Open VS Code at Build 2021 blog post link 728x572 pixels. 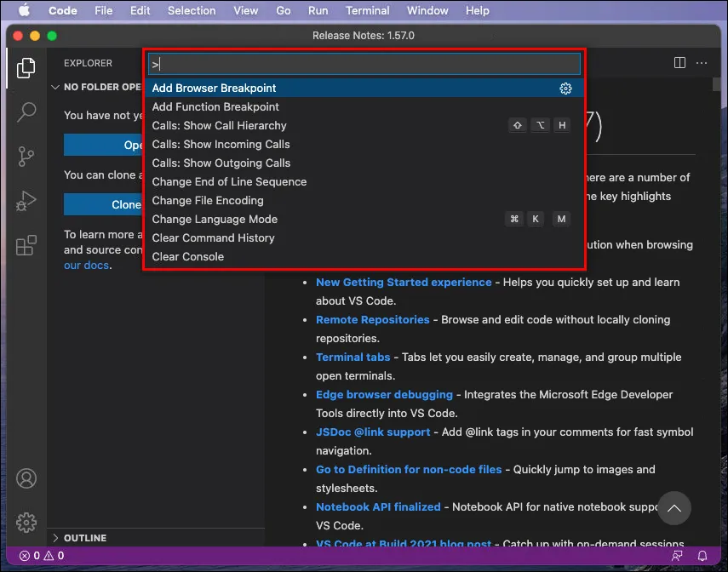404,543
